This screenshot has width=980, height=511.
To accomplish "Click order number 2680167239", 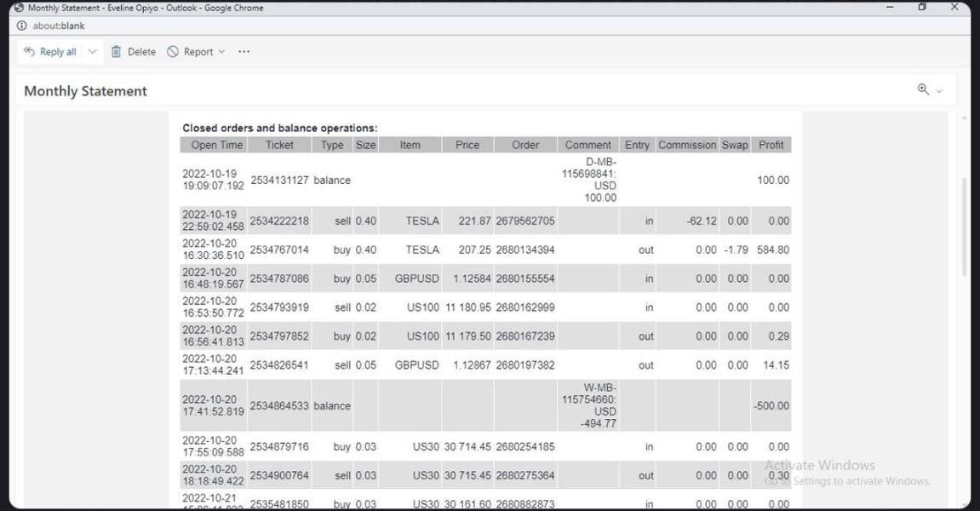I will point(525,336).
